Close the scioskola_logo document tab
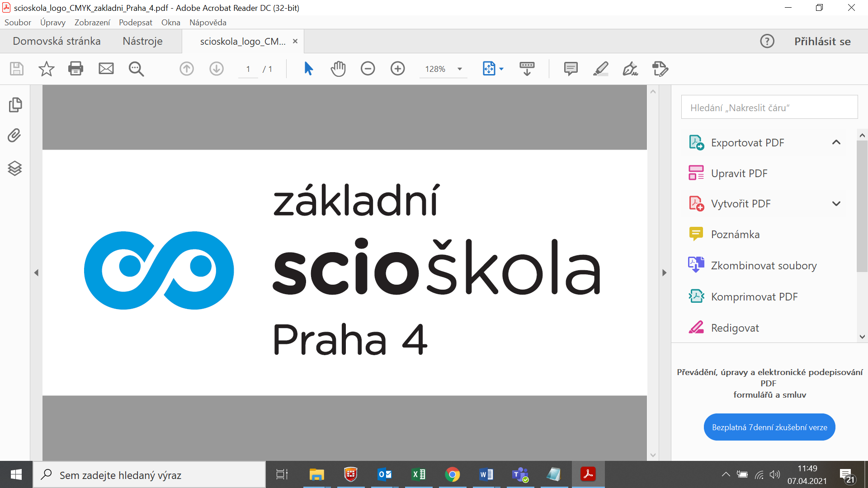The height and width of the screenshot is (488, 868). coord(295,41)
